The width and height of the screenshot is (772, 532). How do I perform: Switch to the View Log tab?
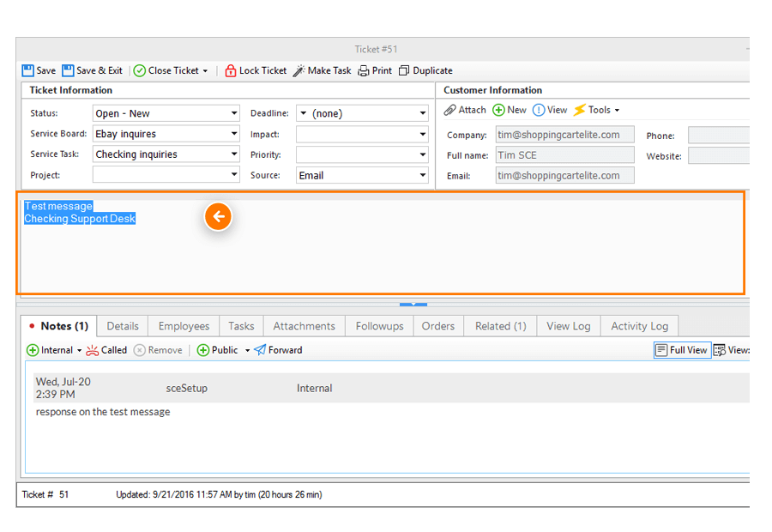pos(569,326)
